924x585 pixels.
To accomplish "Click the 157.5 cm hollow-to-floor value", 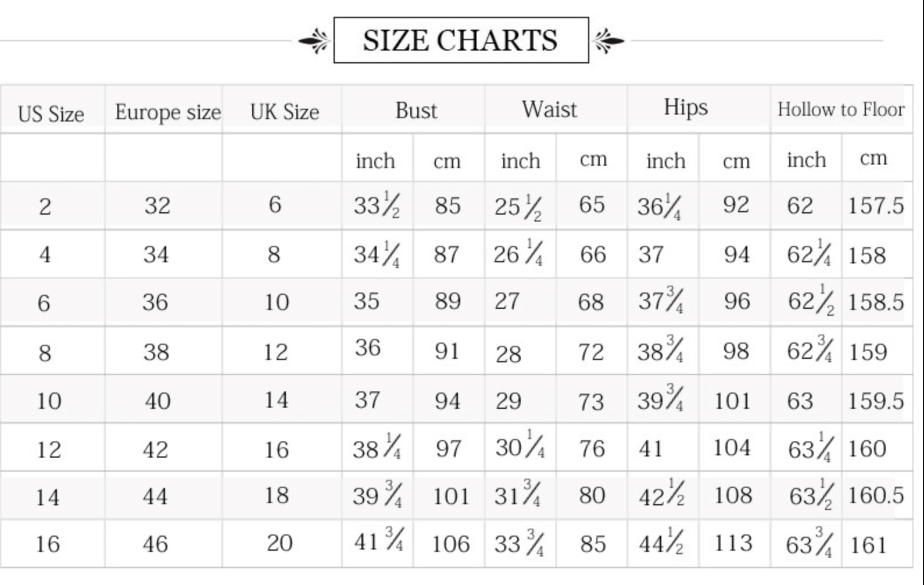I will tap(875, 206).
